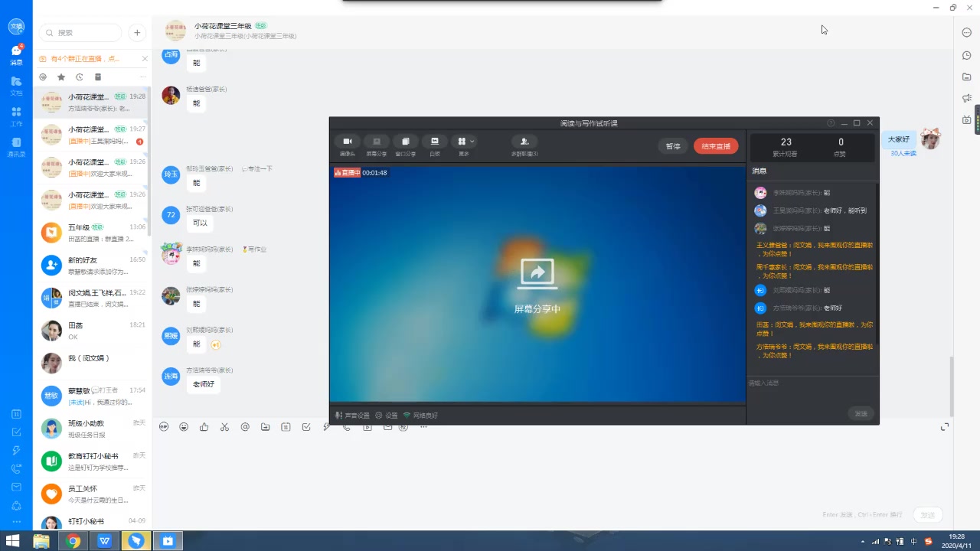The width and height of the screenshot is (980, 551).
Task: Open the 员工关怀 conversation
Action: click(x=93, y=494)
